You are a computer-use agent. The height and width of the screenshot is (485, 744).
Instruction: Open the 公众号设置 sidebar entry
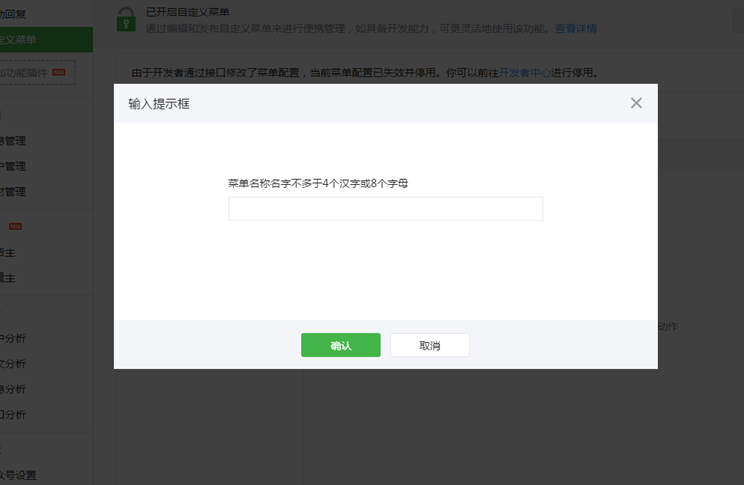pos(18,475)
